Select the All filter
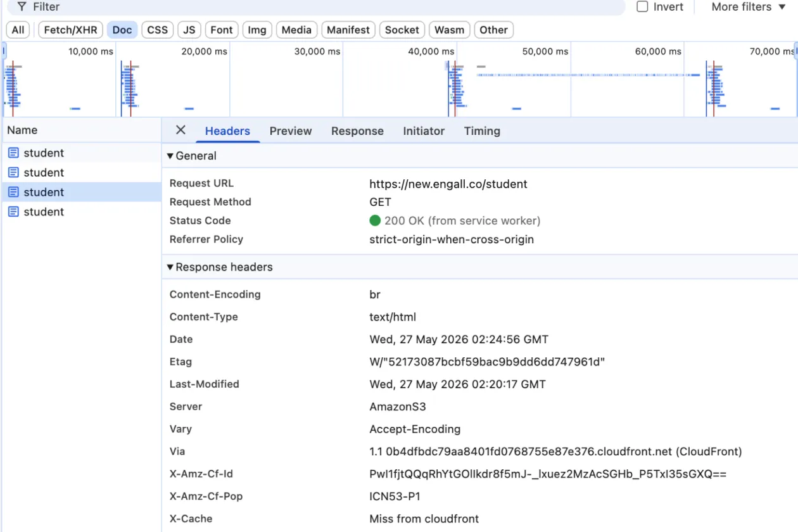The width and height of the screenshot is (798, 532). [x=18, y=30]
